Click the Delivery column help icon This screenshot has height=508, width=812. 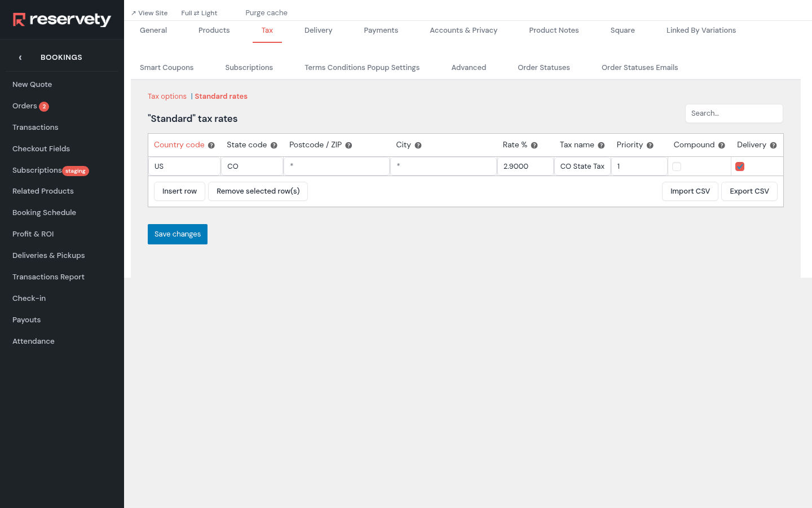[x=774, y=146]
